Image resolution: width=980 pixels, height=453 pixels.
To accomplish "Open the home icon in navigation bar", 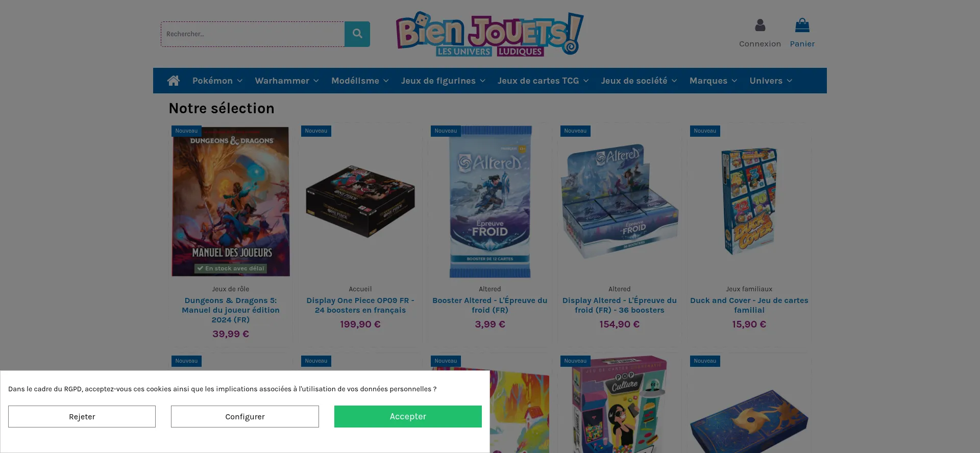I will pos(174,81).
